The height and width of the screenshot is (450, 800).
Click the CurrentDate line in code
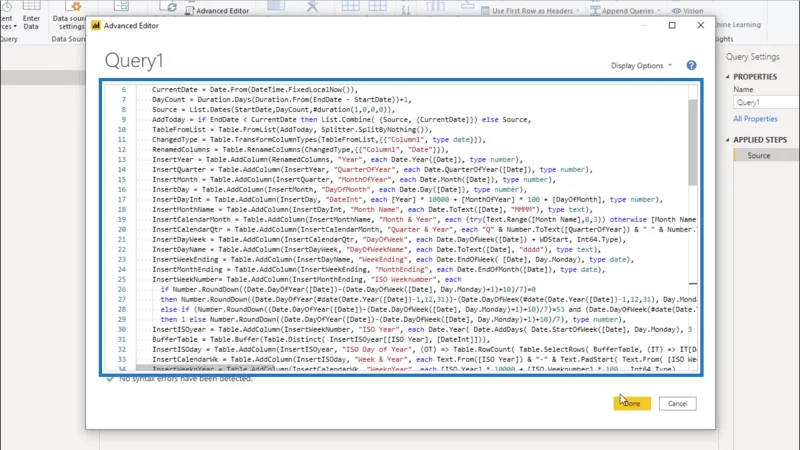coord(255,89)
